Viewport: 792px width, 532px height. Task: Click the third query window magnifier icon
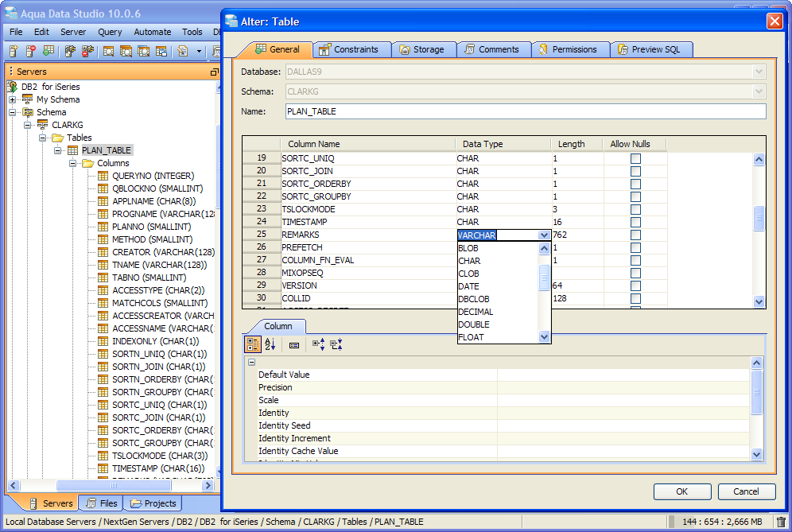[x=143, y=51]
